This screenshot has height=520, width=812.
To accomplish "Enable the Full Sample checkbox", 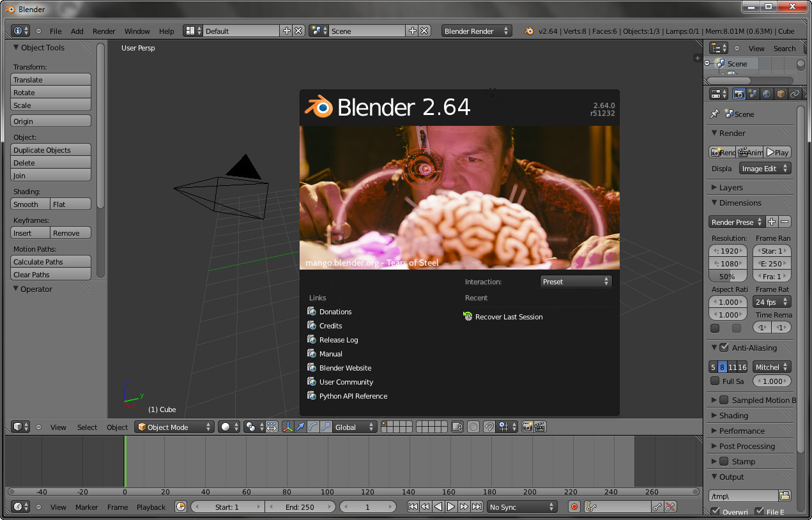I will [715, 381].
